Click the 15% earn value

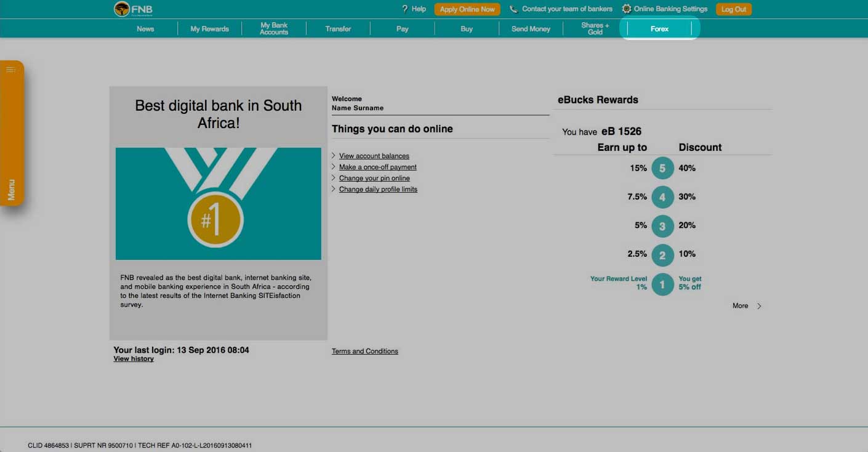638,168
